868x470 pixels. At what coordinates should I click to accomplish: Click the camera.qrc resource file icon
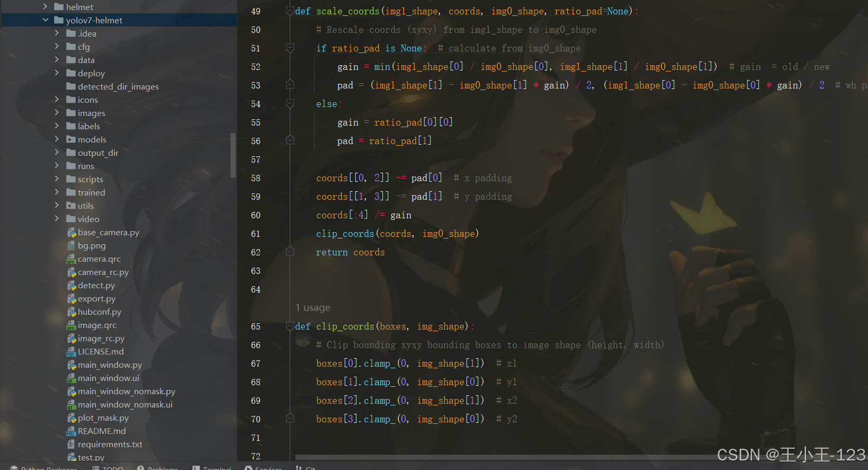click(x=71, y=259)
